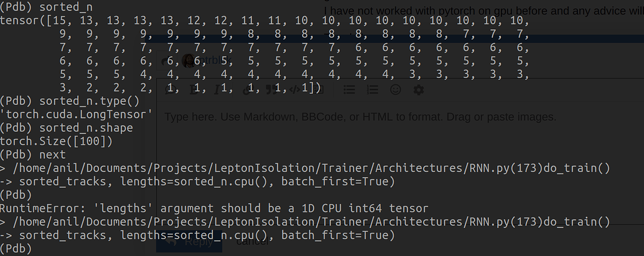
Task: Click the bulleted list icon in editor toolbar
Action: [x=349, y=89]
